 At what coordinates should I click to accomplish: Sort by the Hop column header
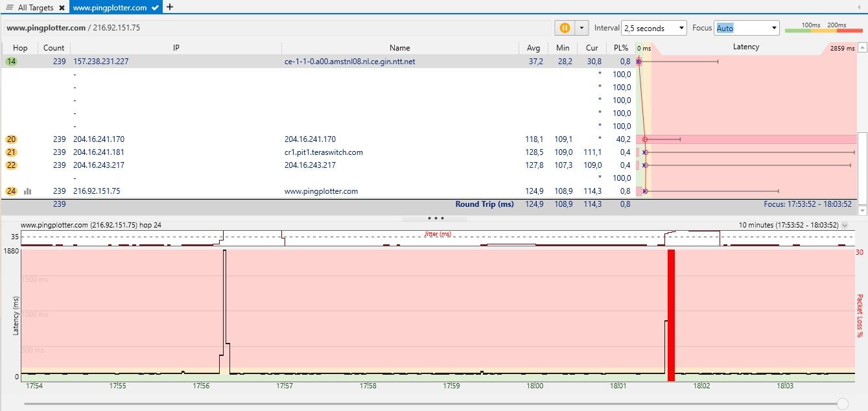click(x=20, y=47)
